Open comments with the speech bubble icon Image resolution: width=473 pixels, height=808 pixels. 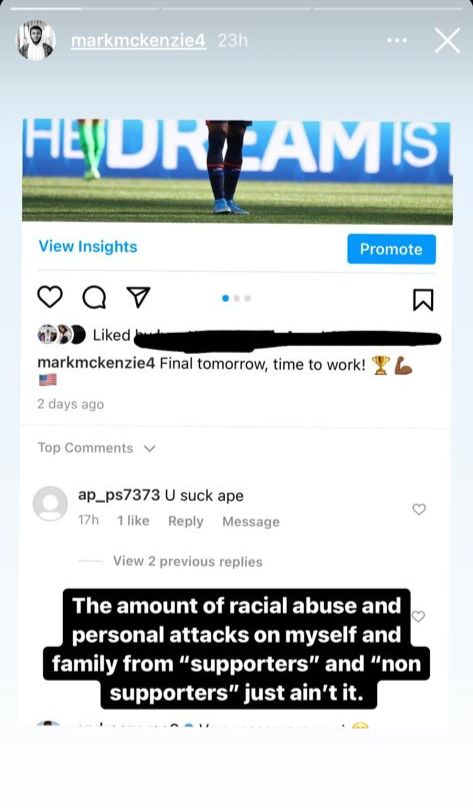[94, 298]
